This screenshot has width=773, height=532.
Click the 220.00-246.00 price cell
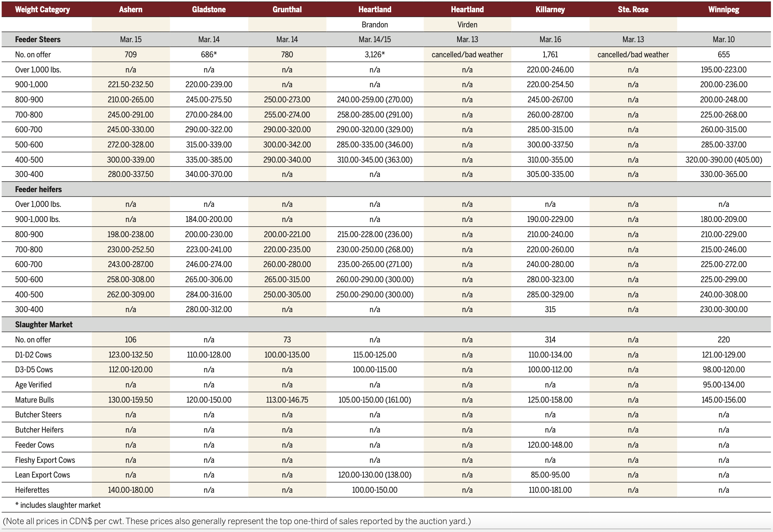[x=550, y=70]
